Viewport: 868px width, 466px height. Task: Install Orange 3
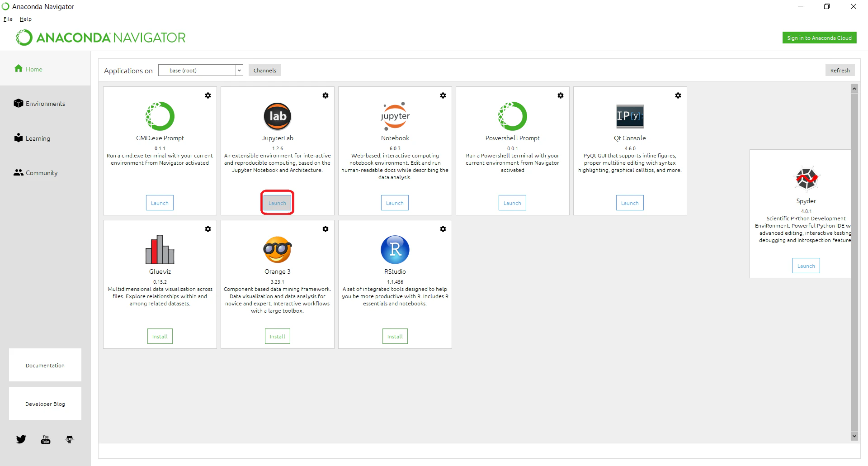278,336
